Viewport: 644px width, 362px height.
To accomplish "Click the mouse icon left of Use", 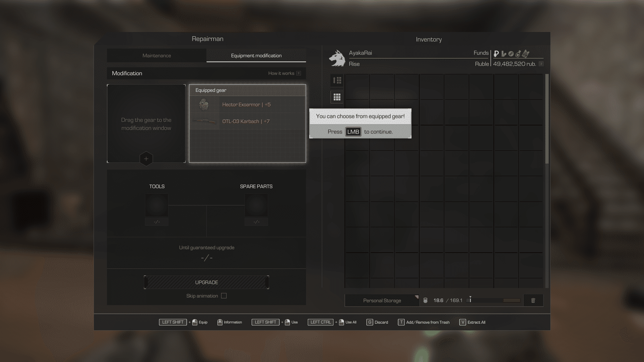I will (287, 322).
